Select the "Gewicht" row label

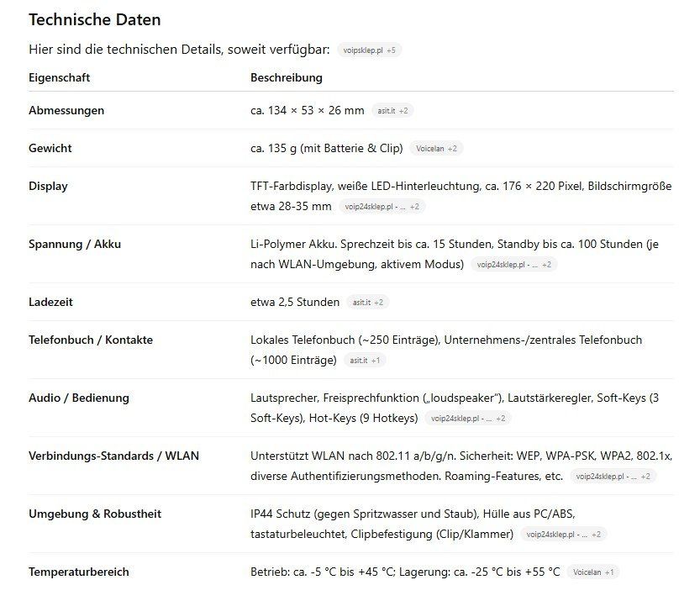click(50, 148)
